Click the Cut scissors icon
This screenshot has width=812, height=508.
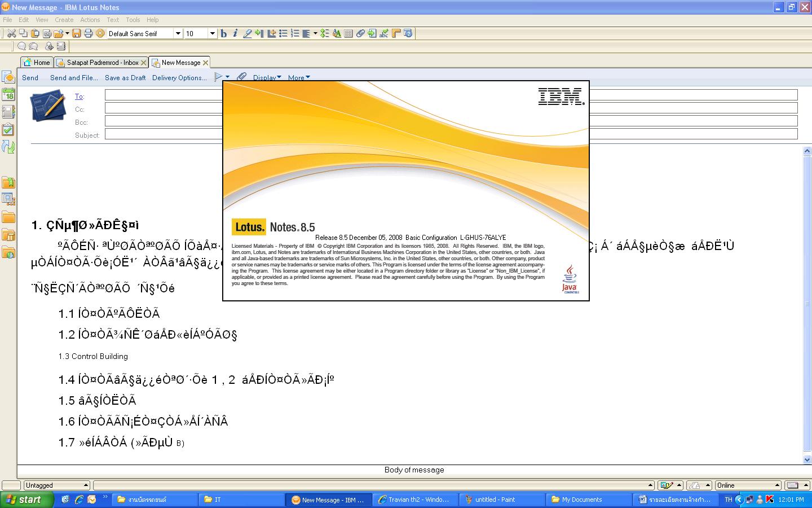tap(11, 33)
